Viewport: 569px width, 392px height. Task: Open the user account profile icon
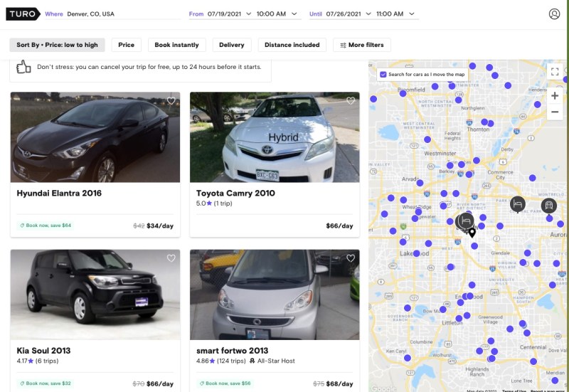click(554, 14)
